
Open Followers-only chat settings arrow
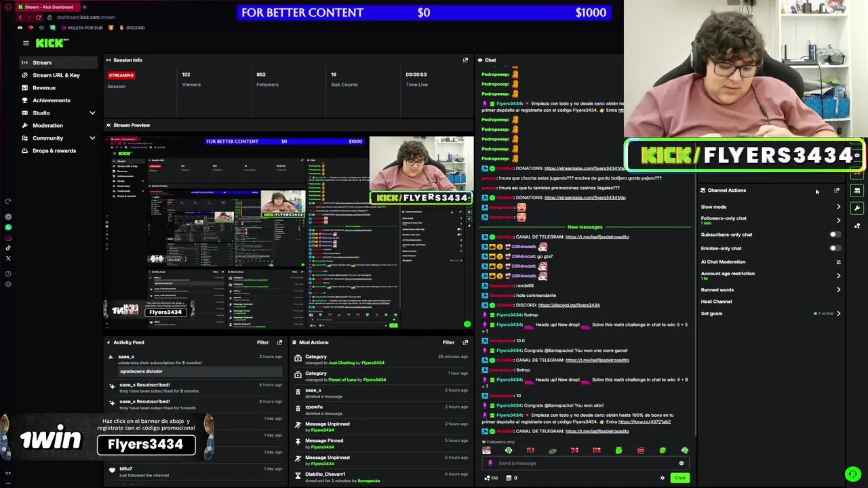838,220
